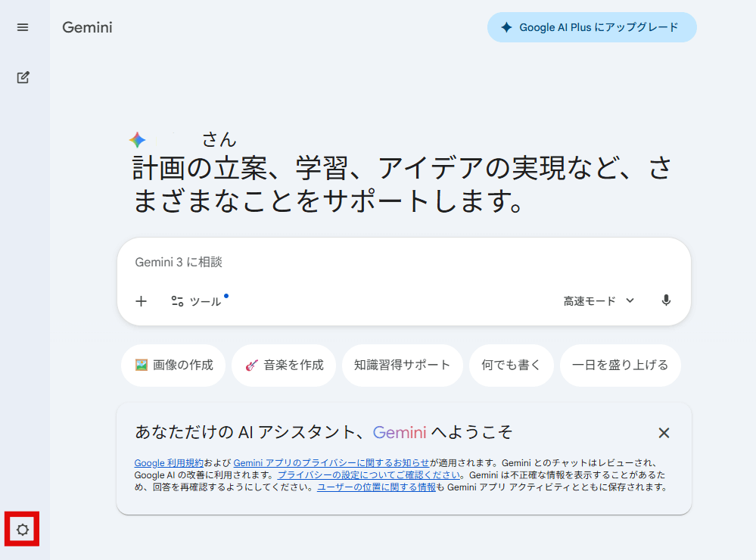Click the colorful Gemini sparkle icon
This screenshot has width=756, height=560.
[x=138, y=140]
